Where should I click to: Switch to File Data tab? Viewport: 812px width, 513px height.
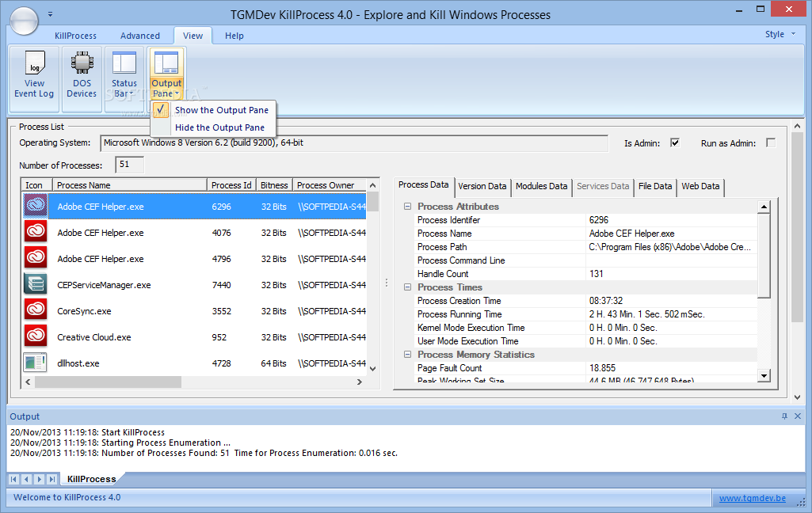click(x=655, y=186)
